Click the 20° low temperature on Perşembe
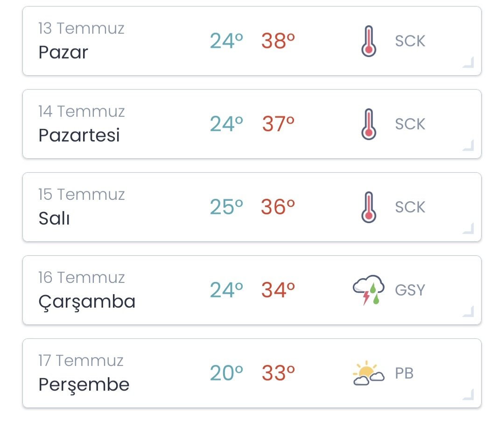Screen dimensions: 504x436 tap(226, 373)
